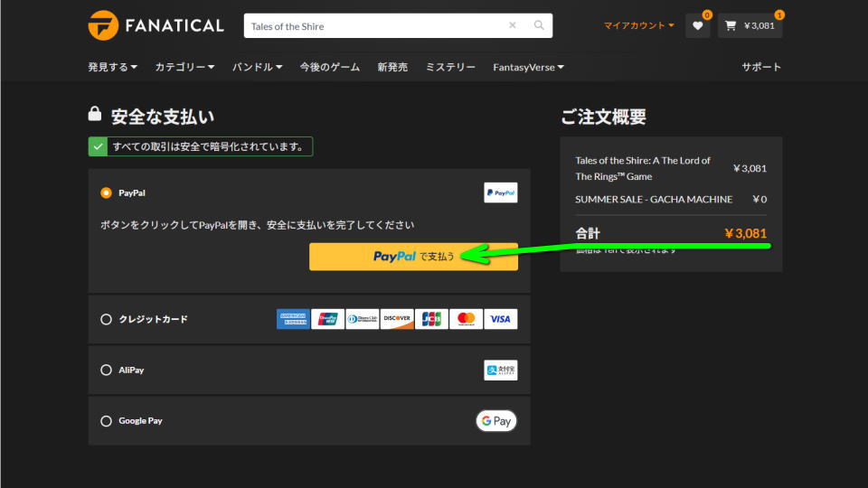This screenshot has width=868, height=488.
Task: Click the ¥3,081 total amount
Action: point(745,233)
